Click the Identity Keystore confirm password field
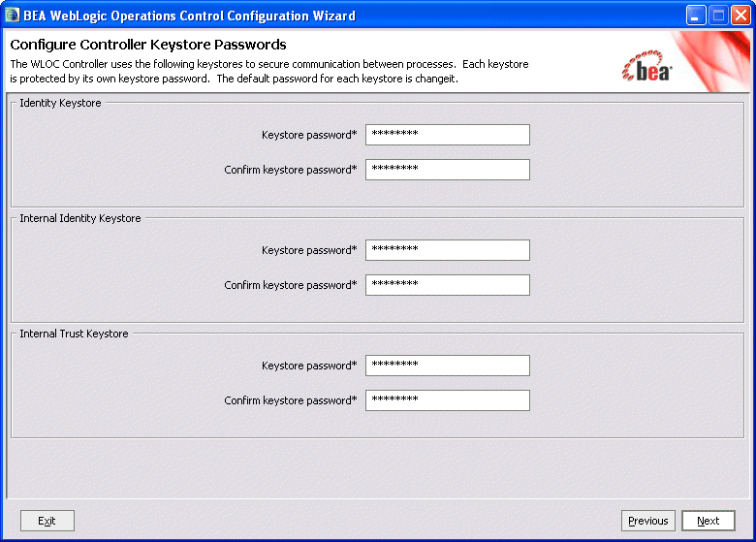The height and width of the screenshot is (542, 756). [x=448, y=170]
